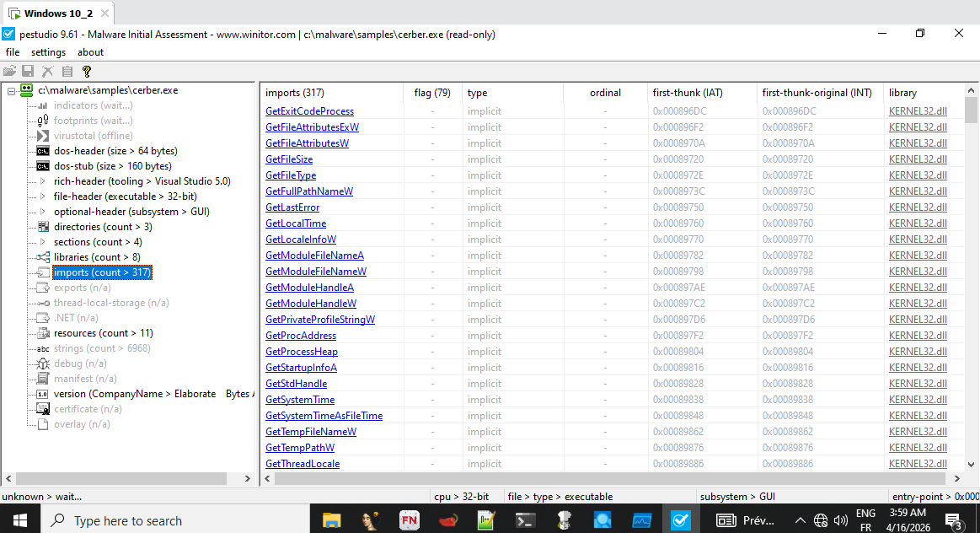The width and height of the screenshot is (980, 533).
Task: Click the Windows search box
Action: click(175, 520)
